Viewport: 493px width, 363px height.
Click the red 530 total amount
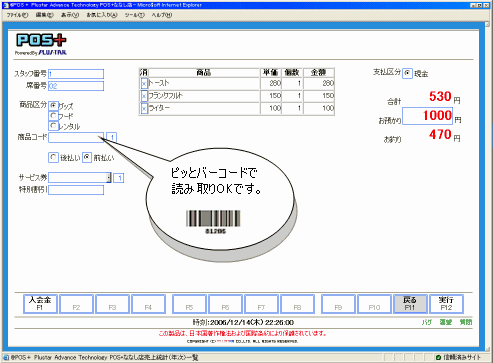point(440,96)
